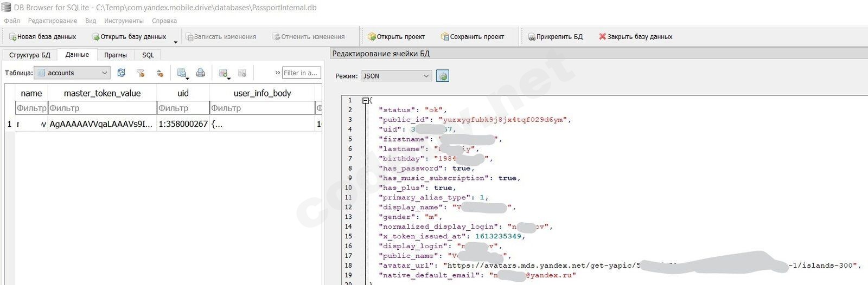Sort by the user_info_body column header

tap(262, 93)
